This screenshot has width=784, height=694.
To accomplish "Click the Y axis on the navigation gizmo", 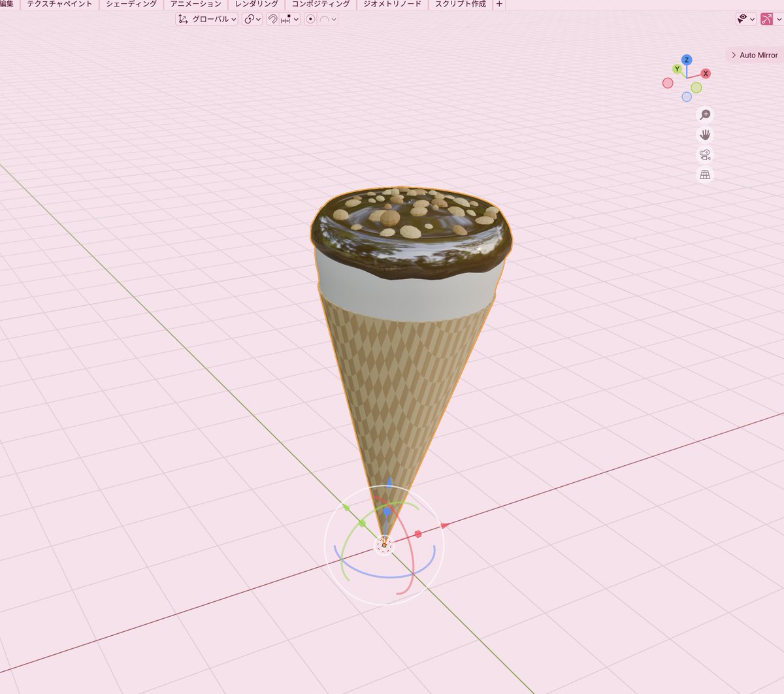I will (678, 69).
